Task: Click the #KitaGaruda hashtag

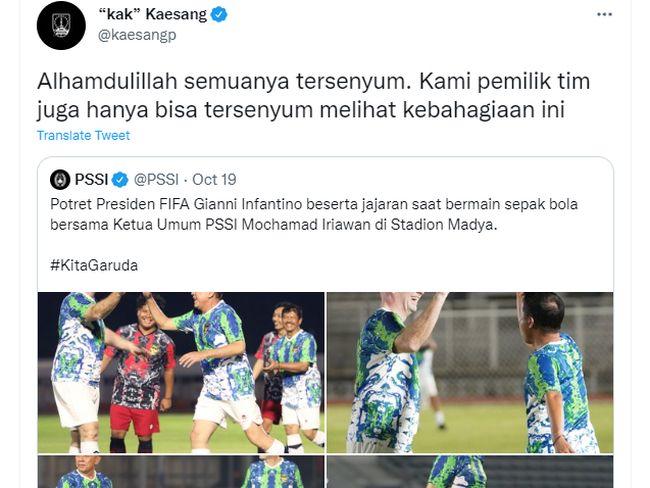Action: coord(94,265)
